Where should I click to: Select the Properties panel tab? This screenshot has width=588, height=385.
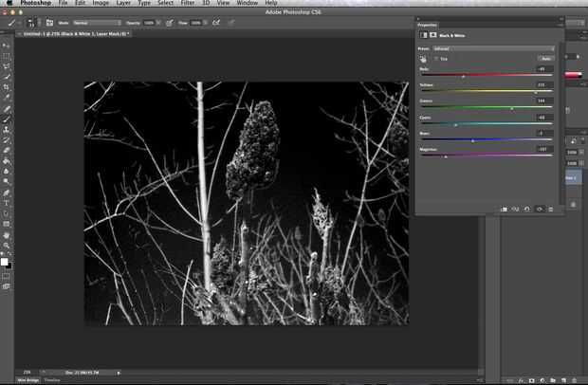[x=427, y=25]
